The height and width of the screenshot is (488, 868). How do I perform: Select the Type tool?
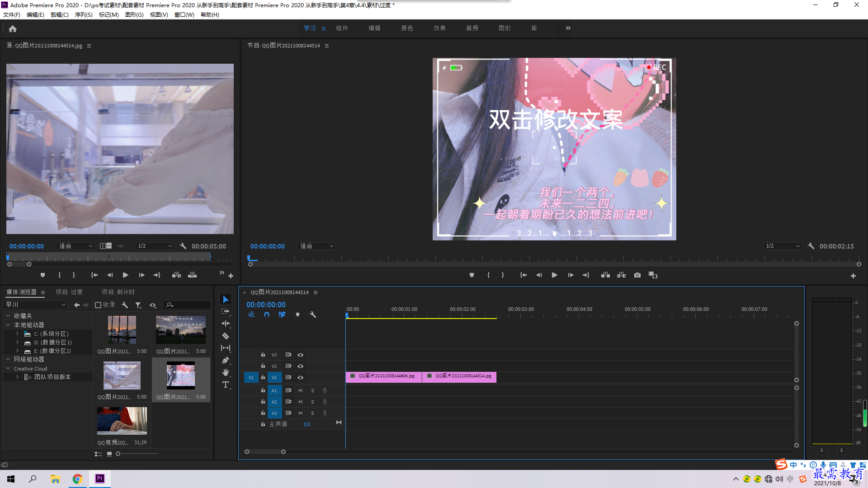click(226, 385)
